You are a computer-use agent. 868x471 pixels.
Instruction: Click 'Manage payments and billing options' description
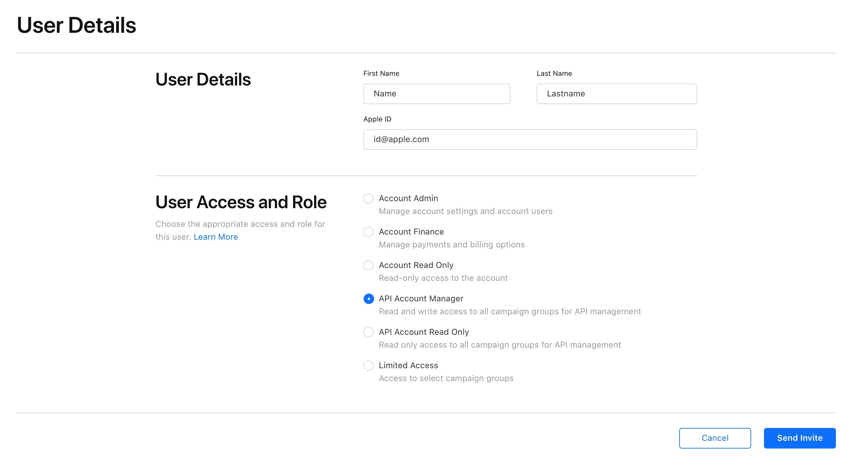452,244
